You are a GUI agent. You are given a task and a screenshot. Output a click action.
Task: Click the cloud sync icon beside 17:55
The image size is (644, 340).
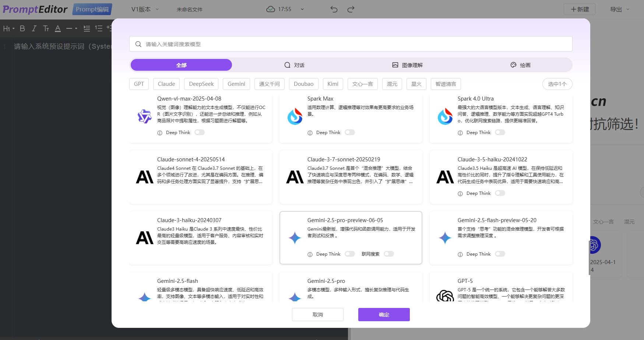click(271, 9)
